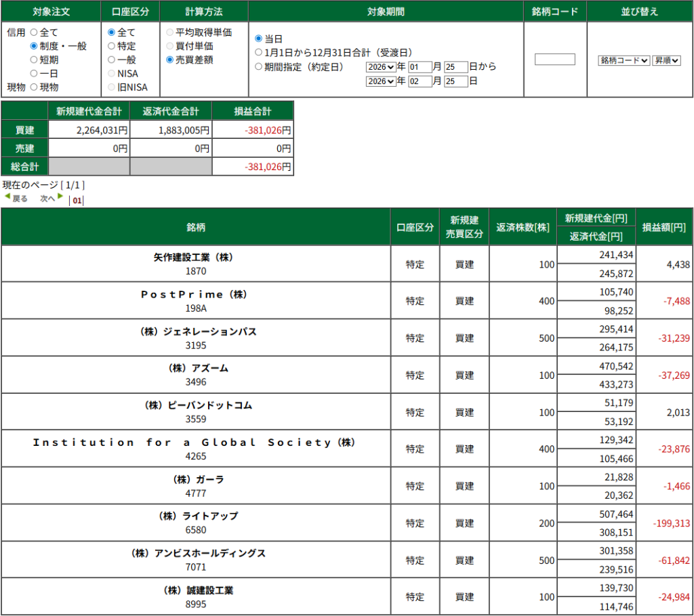Image resolution: width=694 pixels, height=616 pixels.
Task: Click page number 01 link
Action: point(77,201)
